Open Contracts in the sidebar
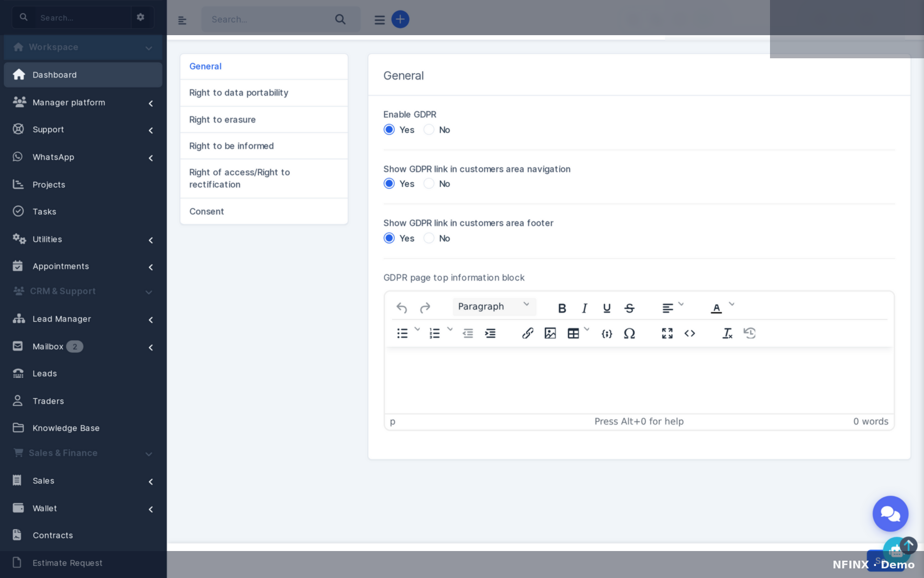The height and width of the screenshot is (578, 924). click(83, 536)
